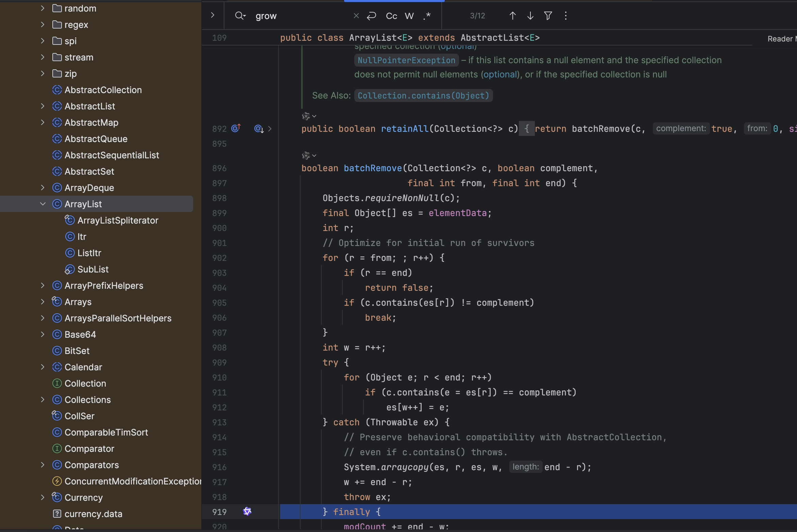Viewport: 797px width, 532px height.
Task: Click the AI gutter icon on line 919
Action: 247,511
